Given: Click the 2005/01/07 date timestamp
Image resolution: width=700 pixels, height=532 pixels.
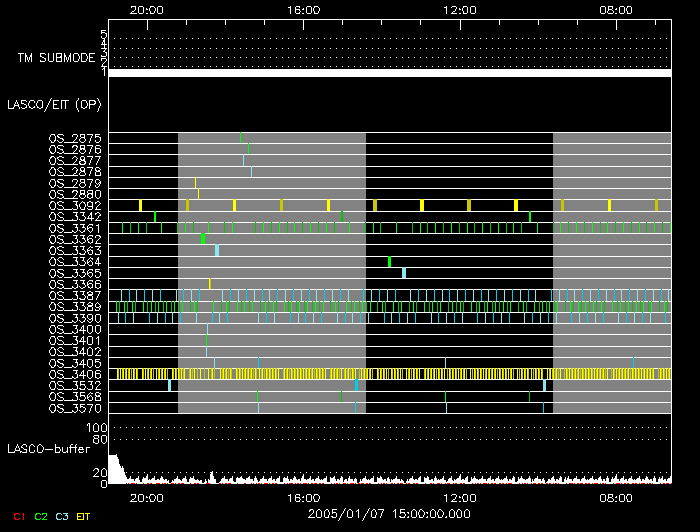Looking at the screenshot, I should 387,512.
